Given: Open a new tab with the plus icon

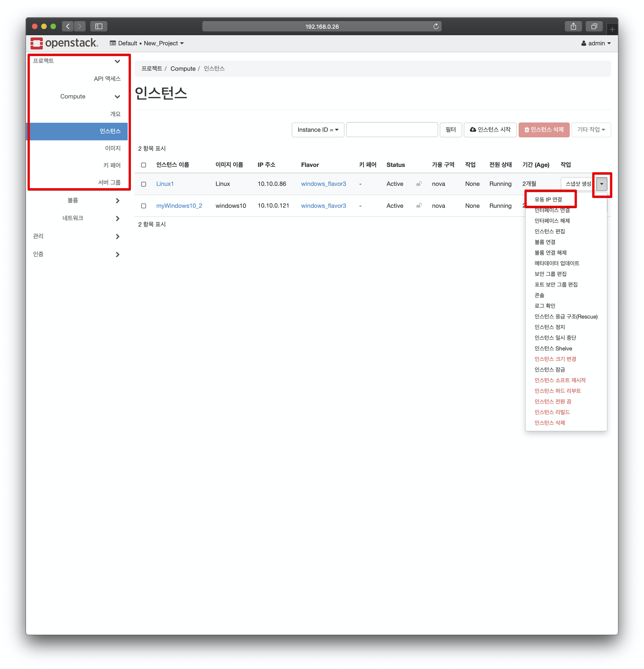Looking at the screenshot, I should tap(612, 29).
